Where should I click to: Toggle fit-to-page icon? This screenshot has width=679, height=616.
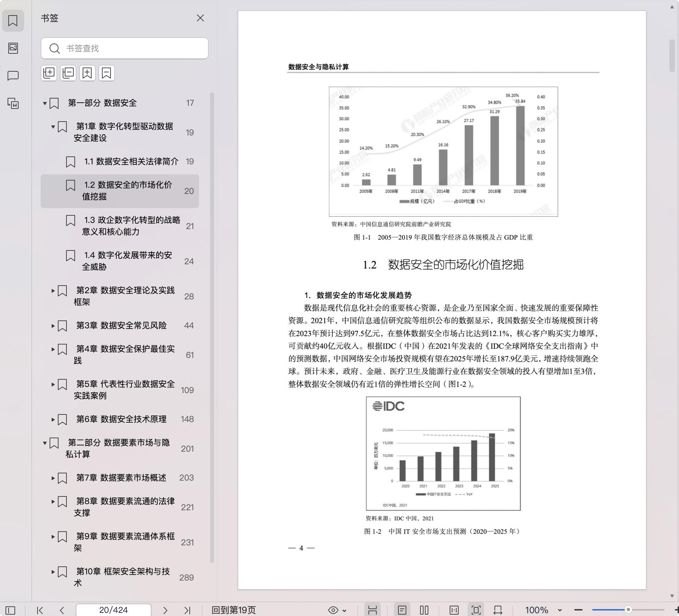[476, 610]
